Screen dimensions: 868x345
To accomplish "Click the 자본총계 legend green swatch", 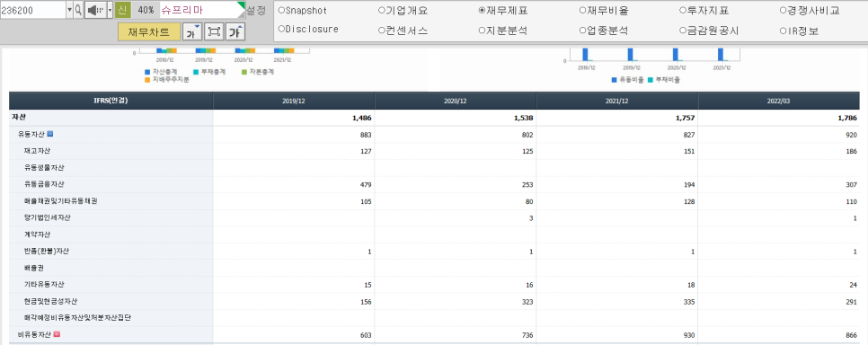I will tap(244, 72).
